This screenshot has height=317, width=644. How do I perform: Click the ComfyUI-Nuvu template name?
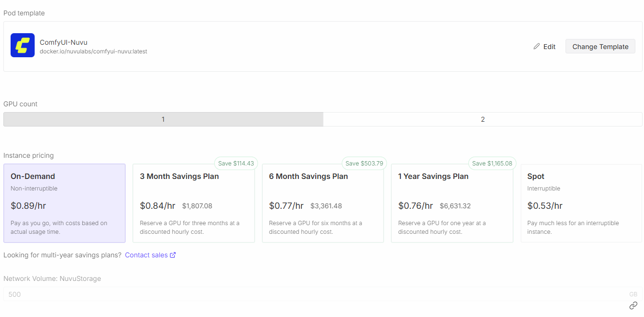64,42
